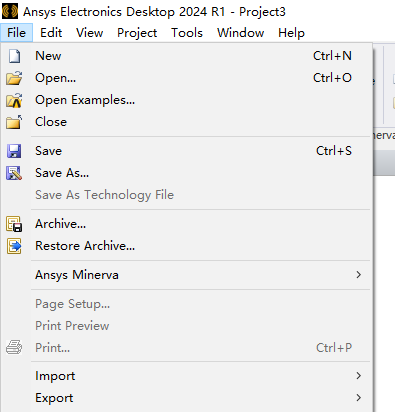This screenshot has width=395, height=412.
Task: Click the Ctrl+P shortcut label
Action: click(x=334, y=348)
